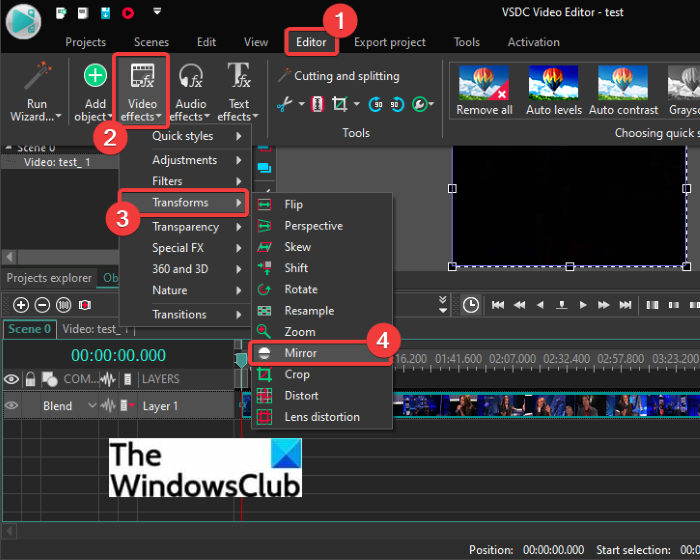Zoom in timeline with plus circle icon
This screenshot has width=700, height=560.
coord(21,305)
